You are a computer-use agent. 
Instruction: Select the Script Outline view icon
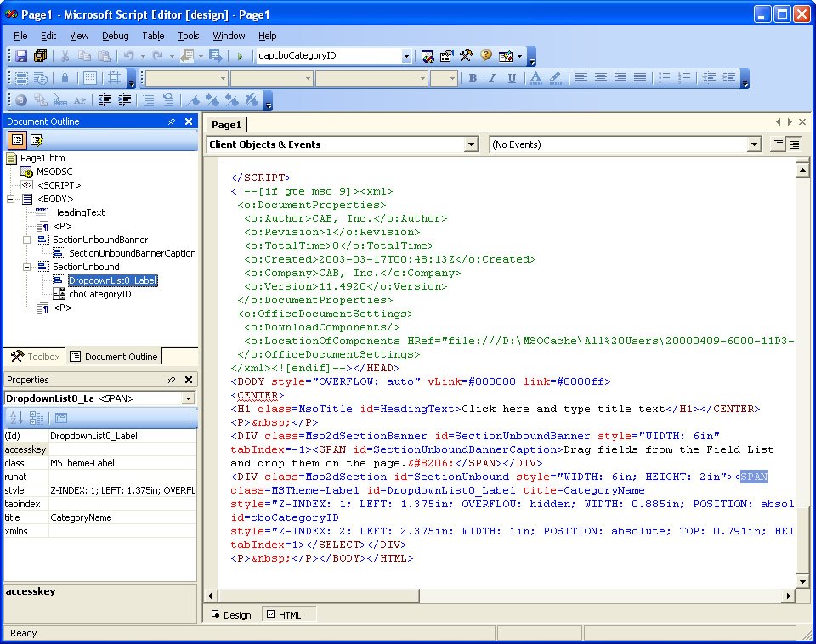(37, 140)
